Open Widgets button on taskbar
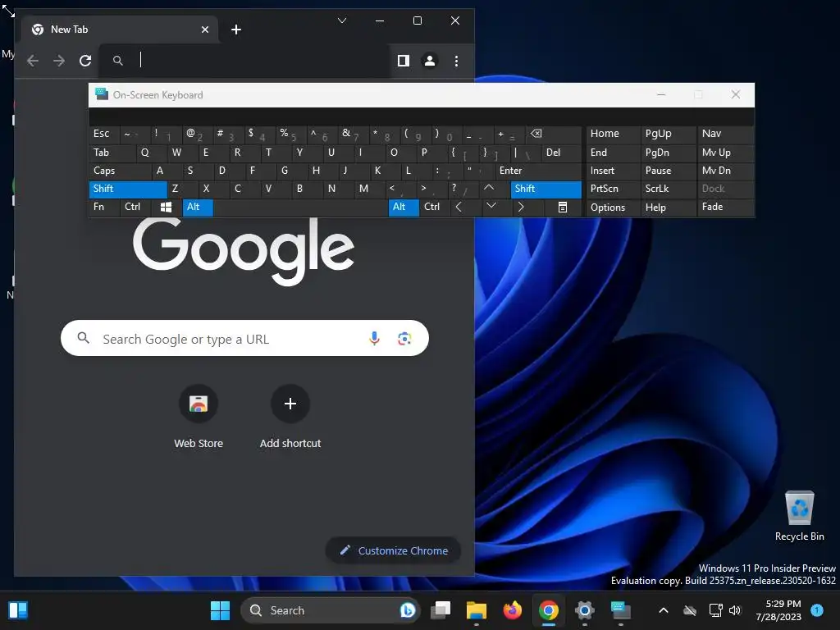The height and width of the screenshot is (630, 840). coord(18,610)
